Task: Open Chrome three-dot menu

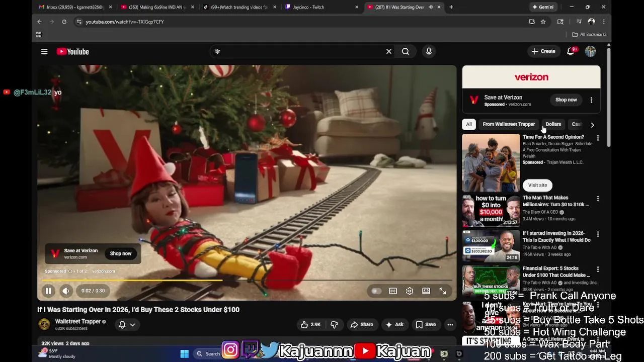Action: pyautogui.click(x=604, y=22)
